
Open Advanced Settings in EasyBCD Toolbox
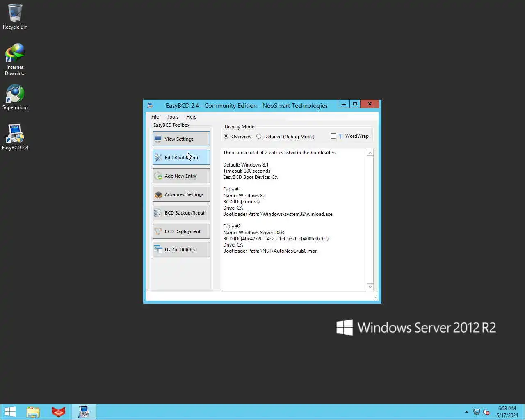(181, 194)
